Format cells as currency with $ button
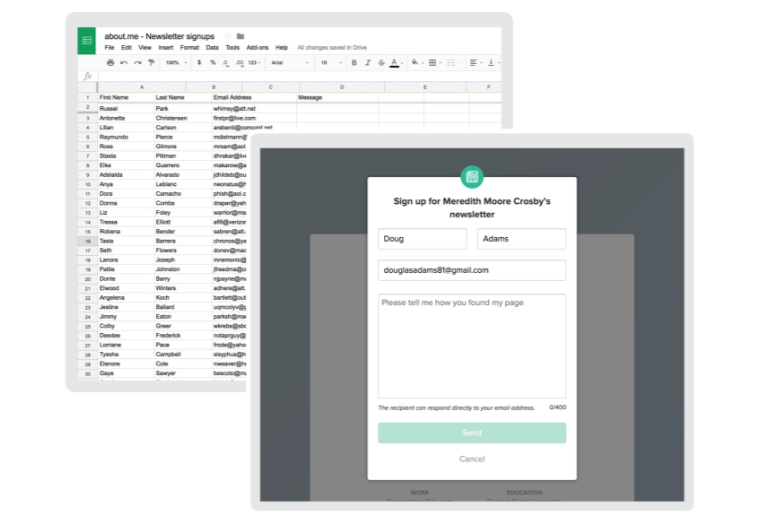 point(199,63)
